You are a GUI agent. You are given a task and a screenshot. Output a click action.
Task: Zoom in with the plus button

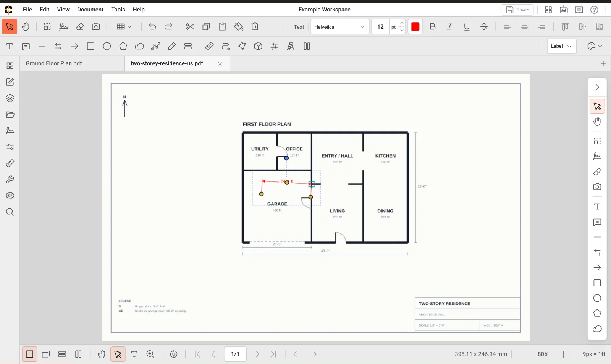point(563,354)
